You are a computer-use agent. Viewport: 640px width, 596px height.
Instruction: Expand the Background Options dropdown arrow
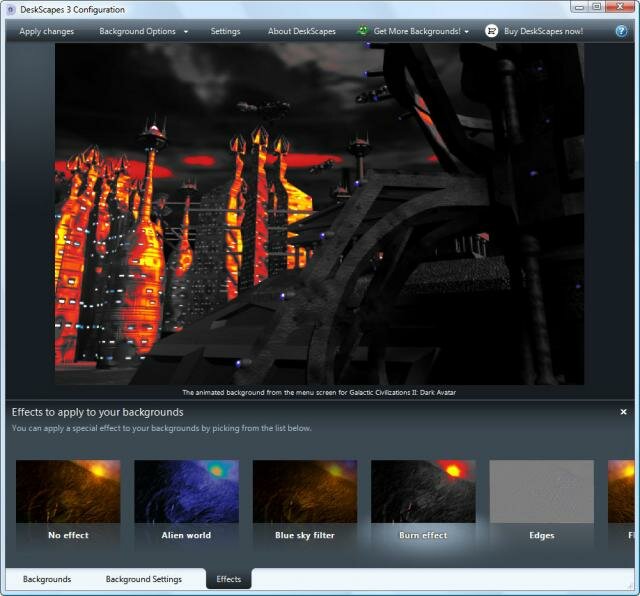[x=186, y=32]
